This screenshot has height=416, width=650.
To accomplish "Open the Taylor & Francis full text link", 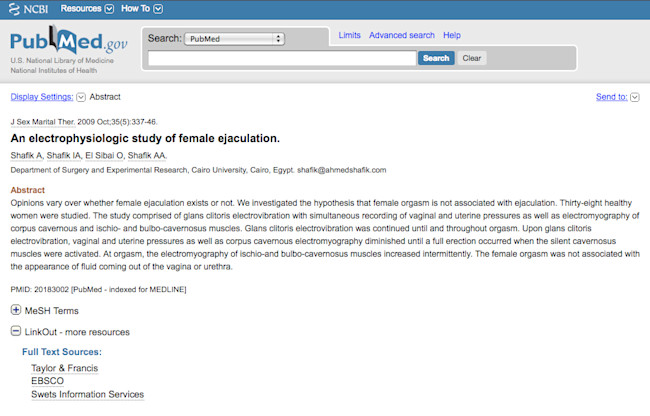I will click(x=65, y=368).
